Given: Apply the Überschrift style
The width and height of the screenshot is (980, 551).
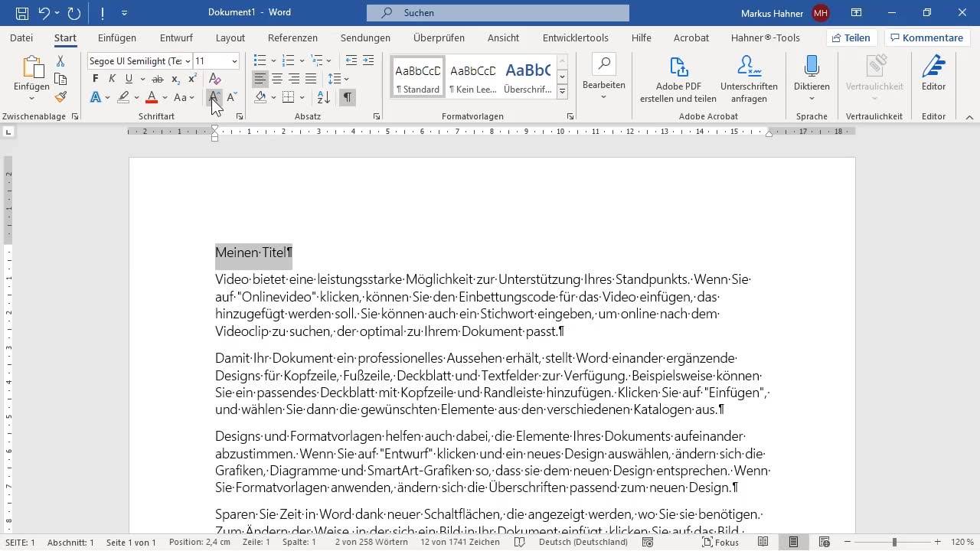Looking at the screenshot, I should coord(528,77).
